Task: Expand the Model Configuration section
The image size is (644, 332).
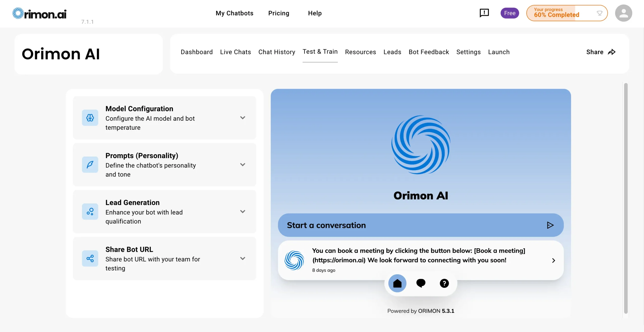Action: pos(243,117)
